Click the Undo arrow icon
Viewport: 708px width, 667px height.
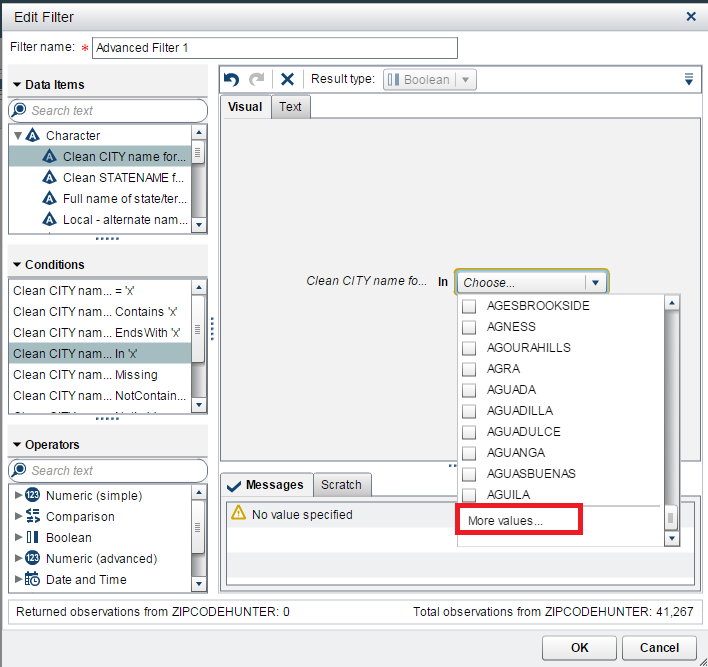tap(232, 80)
